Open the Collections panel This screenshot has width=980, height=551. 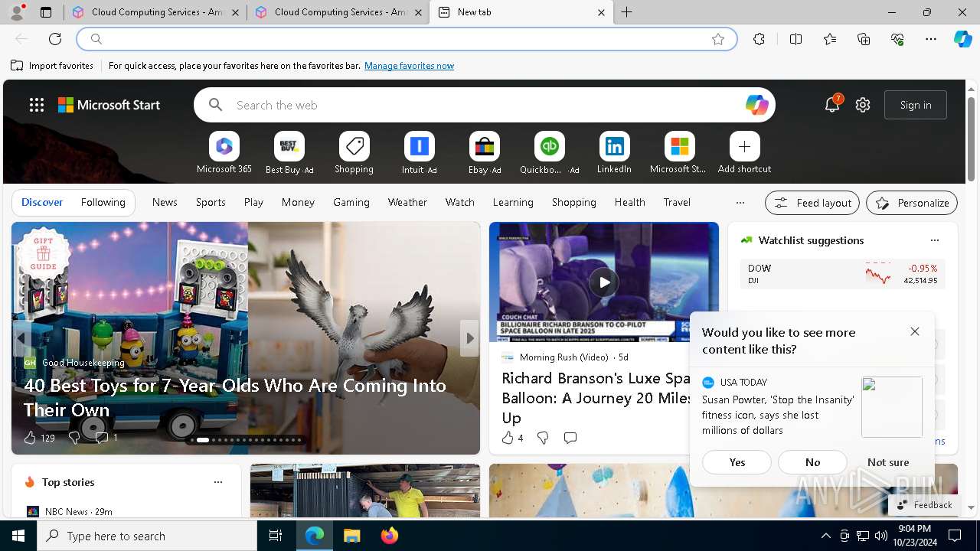tap(864, 39)
